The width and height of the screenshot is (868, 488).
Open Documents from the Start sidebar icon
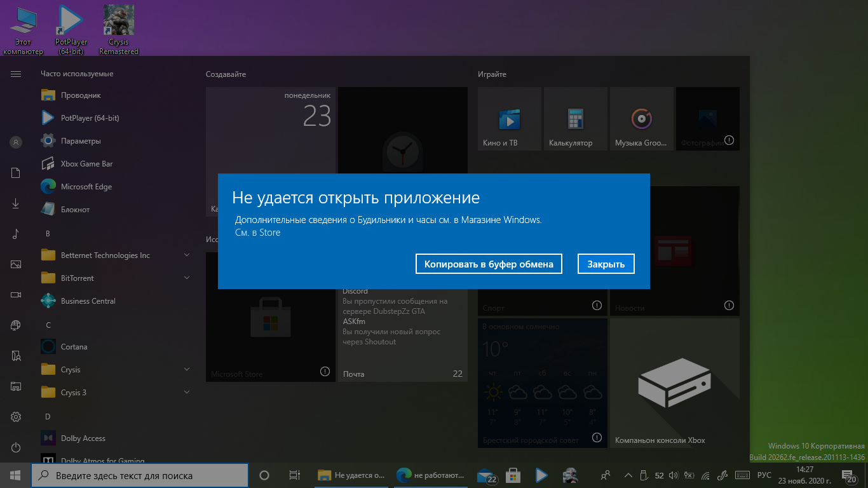16,173
